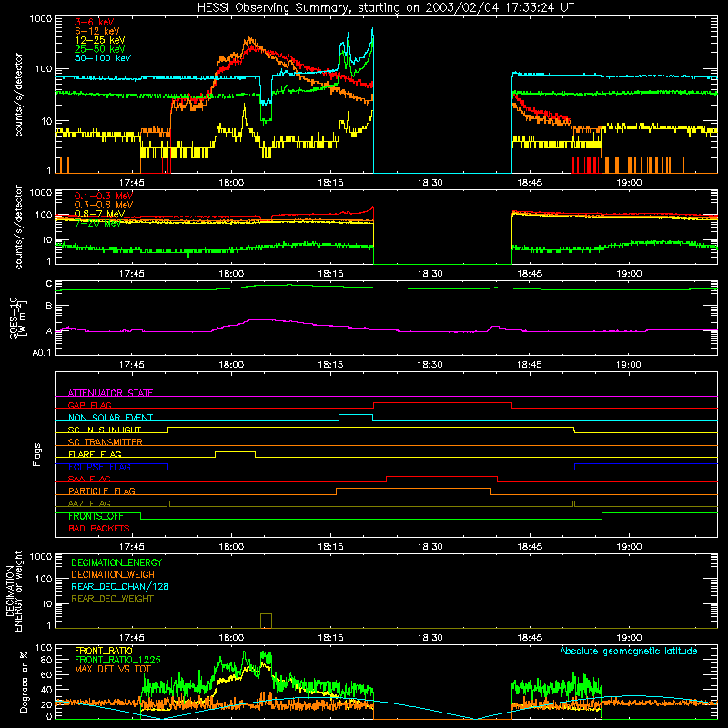Viewport: 728px width, 728px height.
Task: Click the raised PARTICLE_FLAG step segment
Action: (x=413, y=489)
